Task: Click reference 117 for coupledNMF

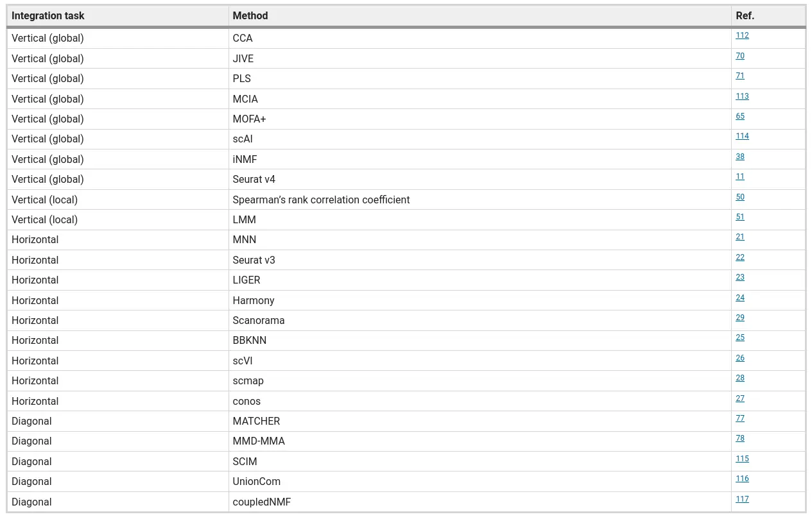Action: click(742, 499)
